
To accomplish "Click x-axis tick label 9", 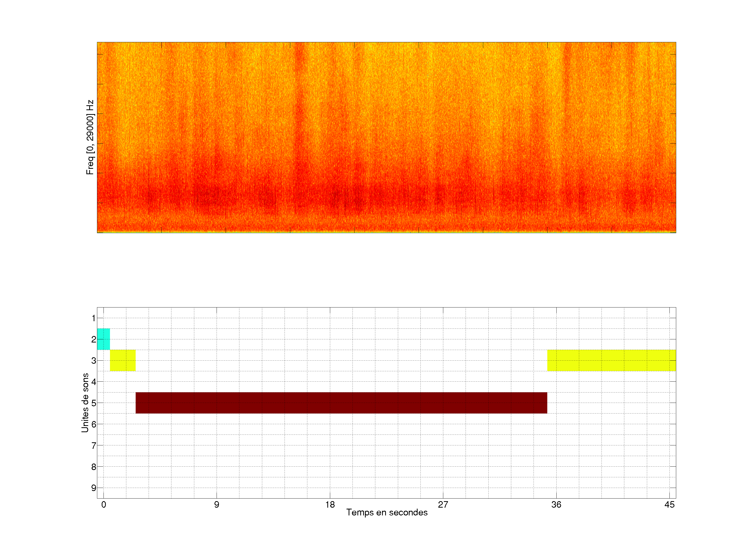I will 217,505.
